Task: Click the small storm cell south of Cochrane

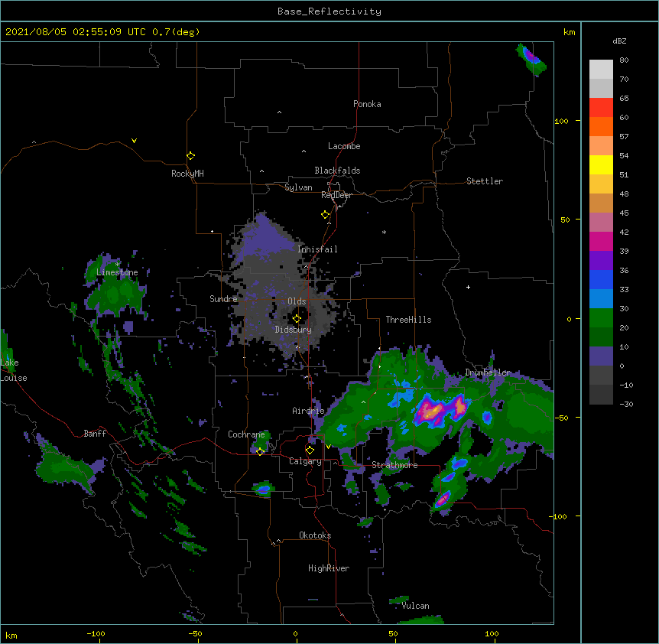Action: pyautogui.click(x=264, y=489)
